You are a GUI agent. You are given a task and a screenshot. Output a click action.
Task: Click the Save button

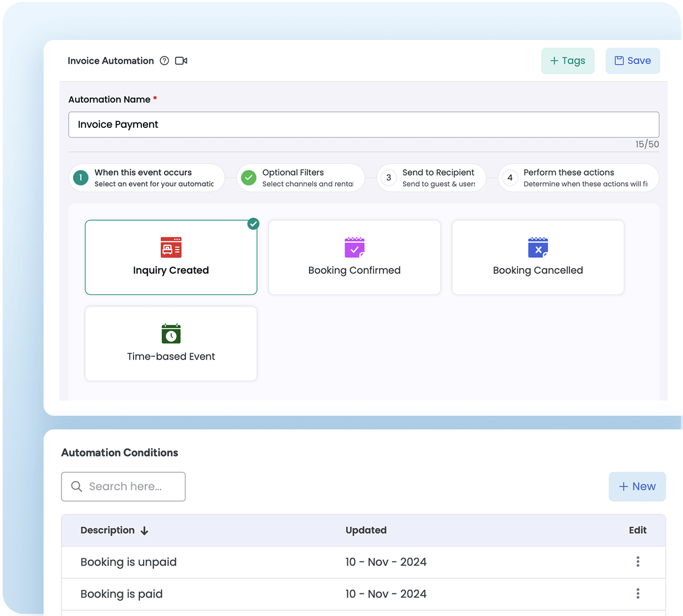coord(633,61)
